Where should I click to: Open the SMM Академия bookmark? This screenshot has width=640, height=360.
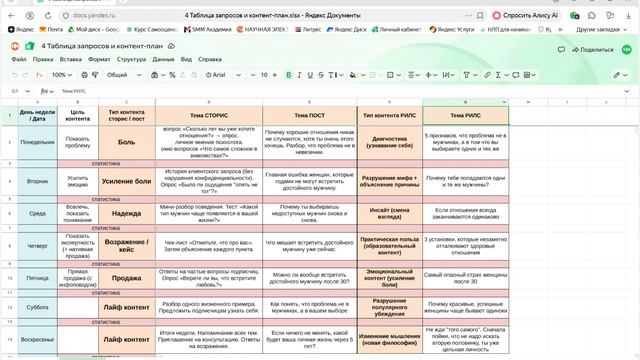pyautogui.click(x=208, y=29)
